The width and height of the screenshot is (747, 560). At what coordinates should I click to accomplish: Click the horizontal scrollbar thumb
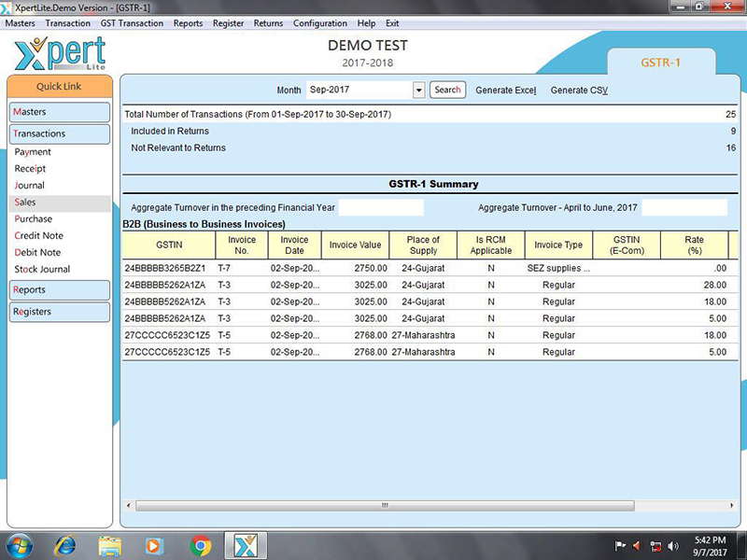385,505
